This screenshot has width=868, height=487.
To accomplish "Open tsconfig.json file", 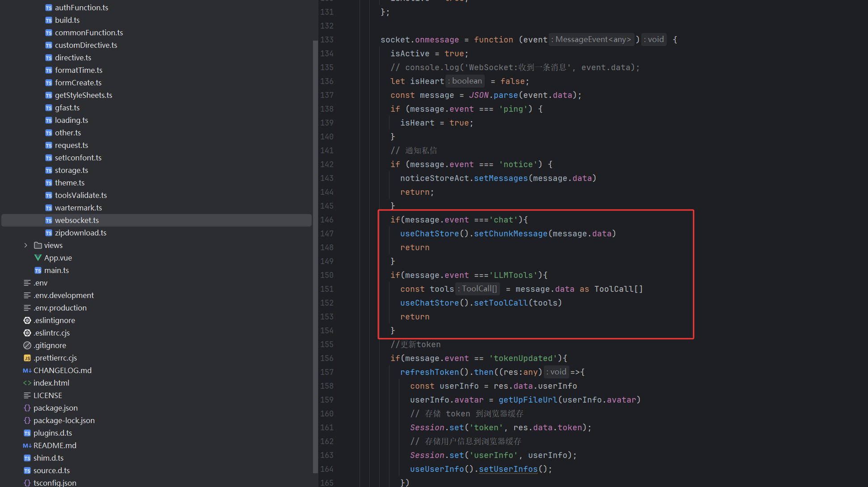I will click(x=55, y=483).
